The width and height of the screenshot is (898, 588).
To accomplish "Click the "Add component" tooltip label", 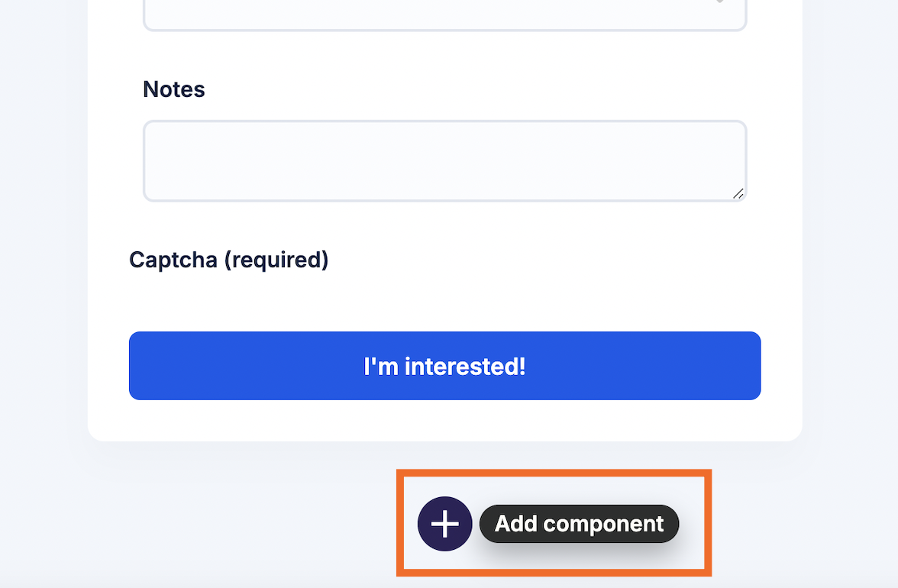I will point(579,524).
